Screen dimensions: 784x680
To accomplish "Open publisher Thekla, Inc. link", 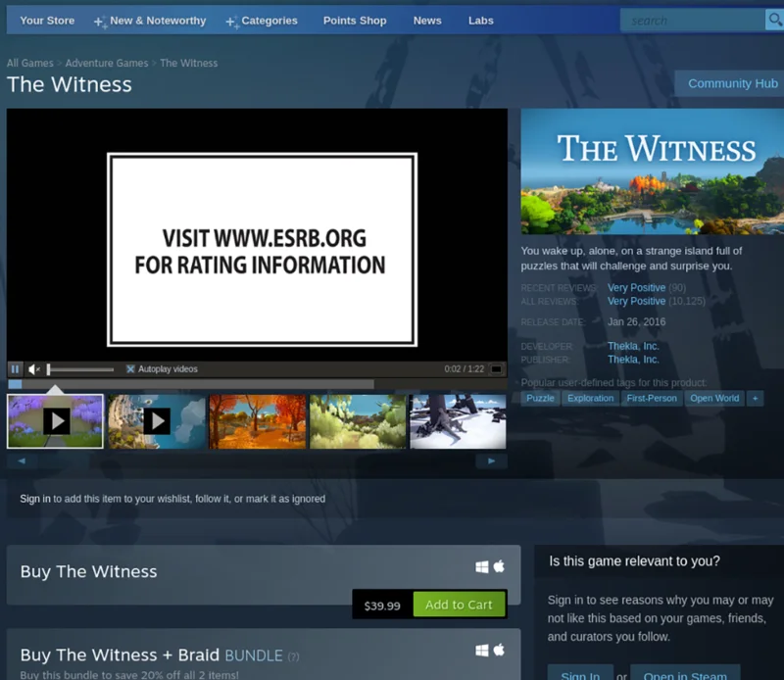I will click(633, 359).
